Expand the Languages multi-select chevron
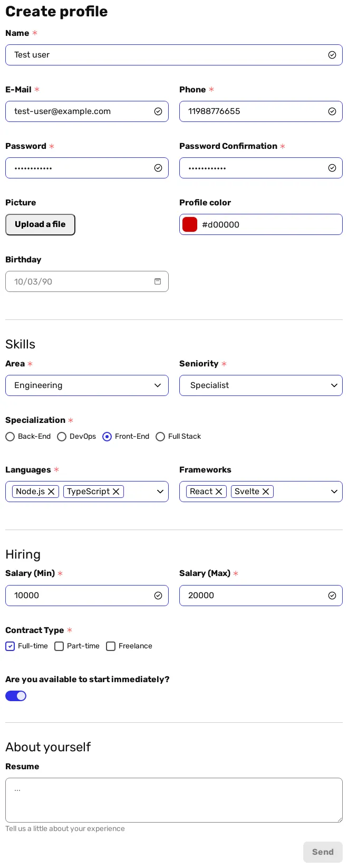The image size is (348, 868). [x=160, y=492]
